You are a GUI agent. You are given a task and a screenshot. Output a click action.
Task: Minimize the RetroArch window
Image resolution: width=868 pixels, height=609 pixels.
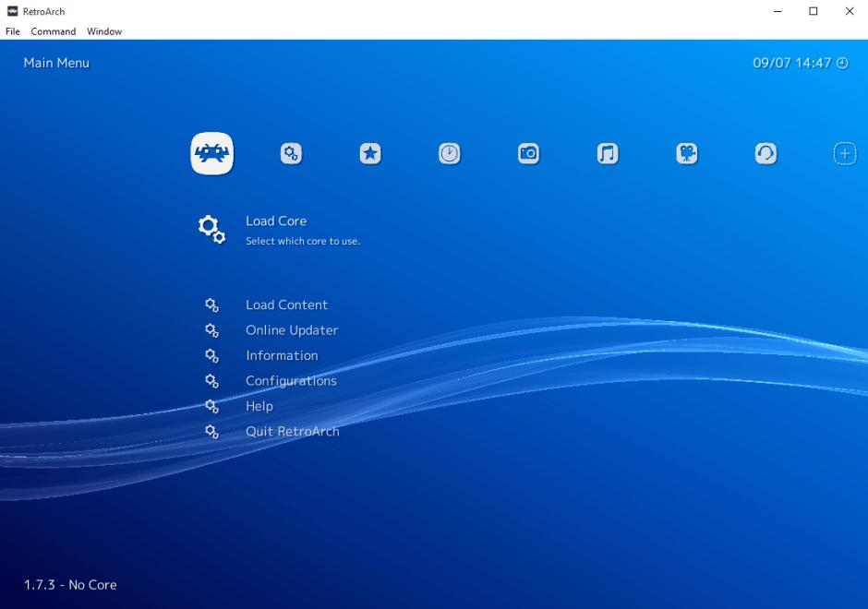778,11
